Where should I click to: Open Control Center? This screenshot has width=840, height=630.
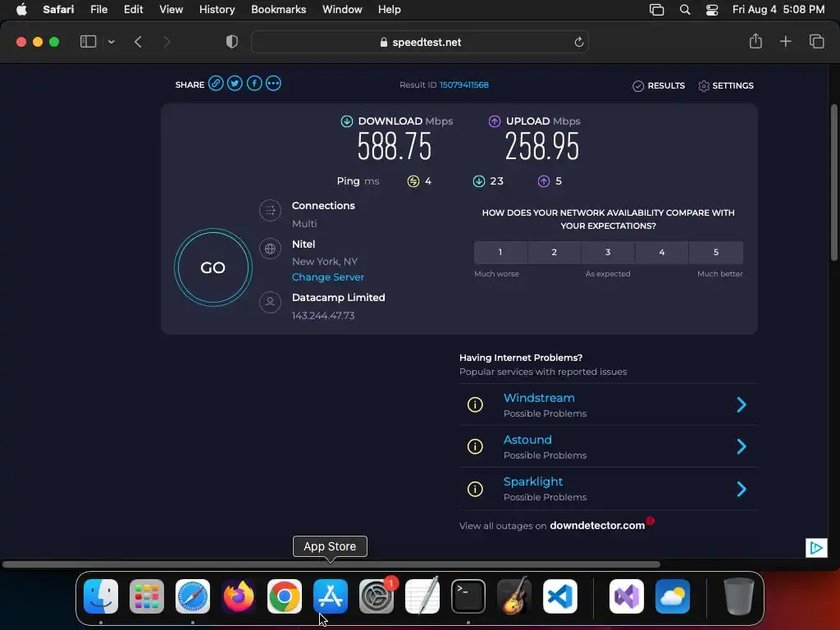pyautogui.click(x=711, y=10)
